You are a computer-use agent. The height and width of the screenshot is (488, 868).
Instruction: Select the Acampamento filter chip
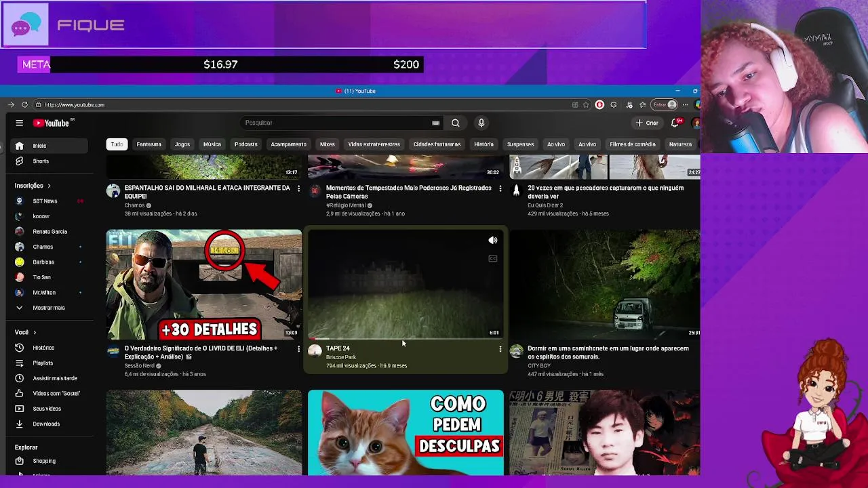coord(288,144)
